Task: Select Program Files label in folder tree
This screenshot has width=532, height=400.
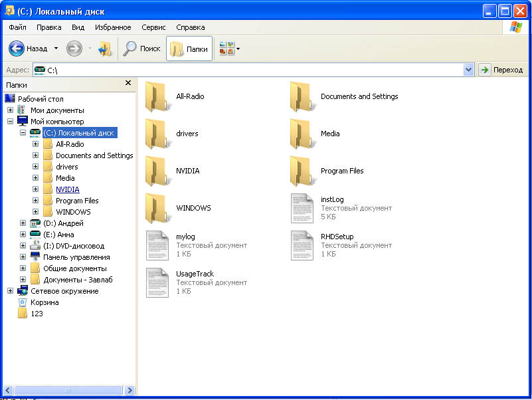Action: pos(77,201)
